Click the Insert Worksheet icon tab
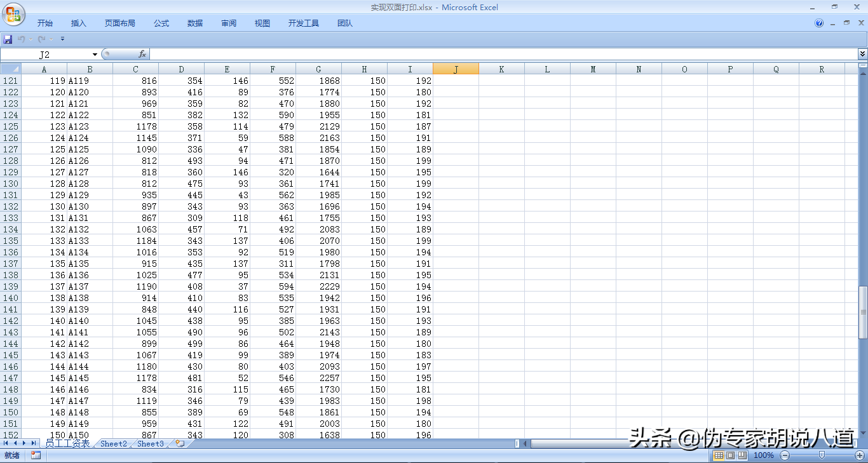 coord(180,444)
